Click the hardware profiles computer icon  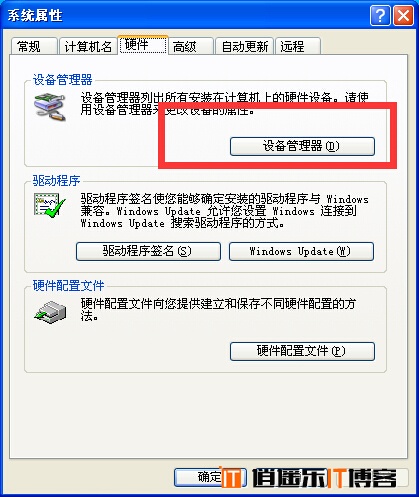click(x=50, y=312)
